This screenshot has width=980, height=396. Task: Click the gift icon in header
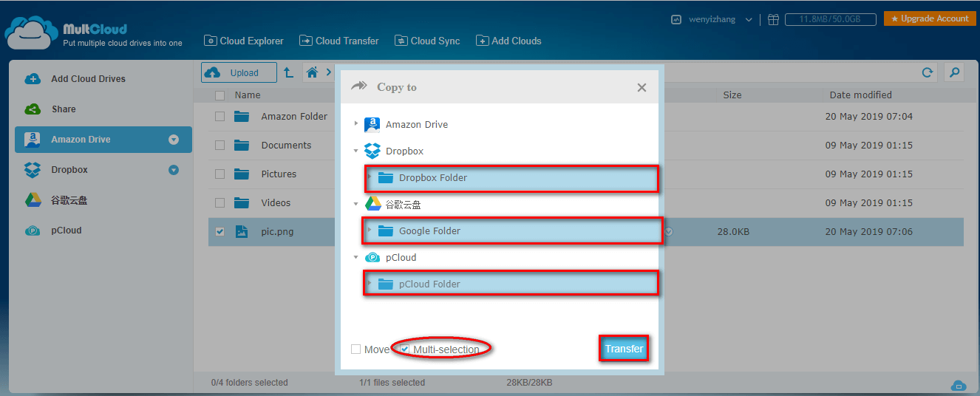[x=773, y=19]
